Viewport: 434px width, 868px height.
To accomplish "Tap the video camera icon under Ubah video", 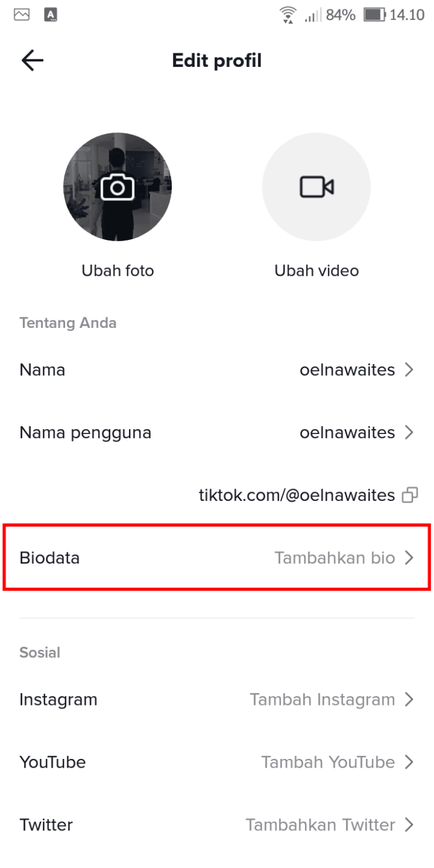I will (316, 187).
